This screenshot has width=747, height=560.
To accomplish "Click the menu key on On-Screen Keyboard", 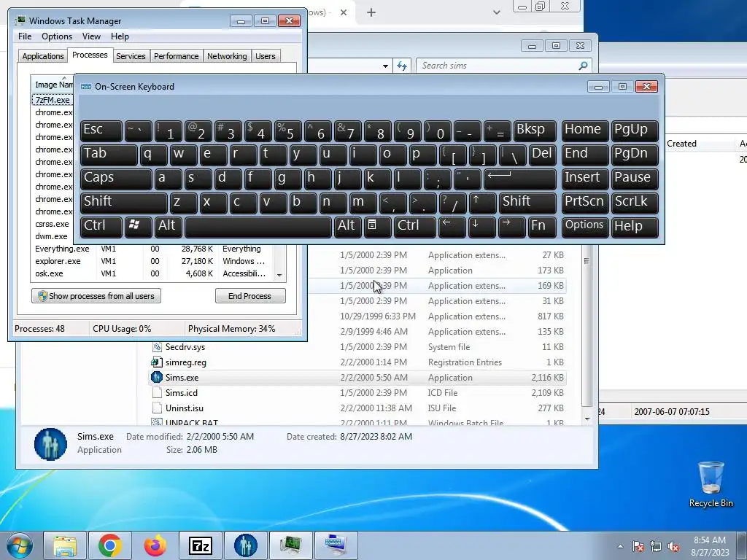I will [x=378, y=226].
